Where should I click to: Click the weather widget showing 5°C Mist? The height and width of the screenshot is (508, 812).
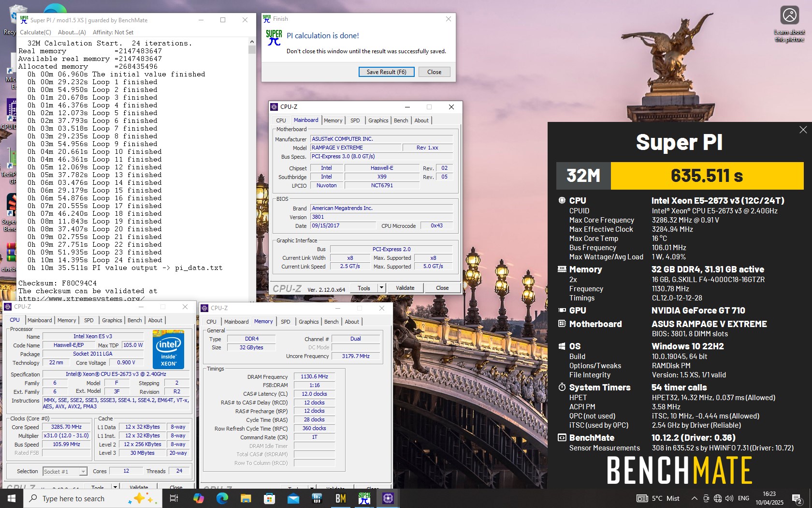tap(658, 498)
